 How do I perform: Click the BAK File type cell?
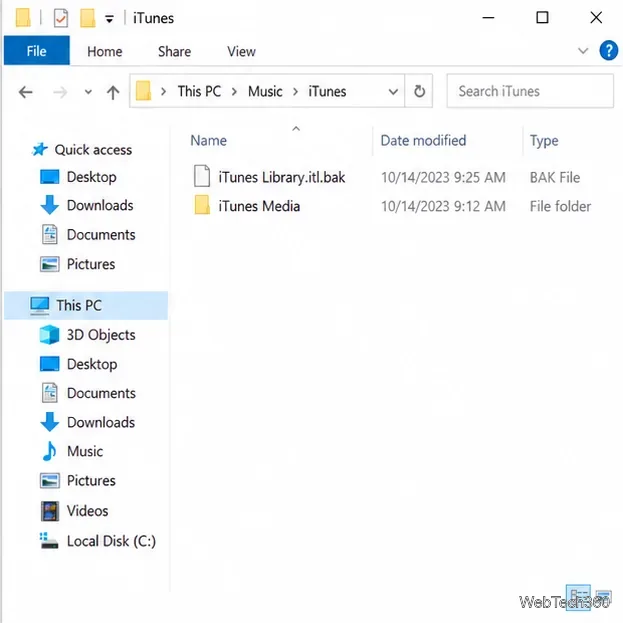[x=555, y=177]
